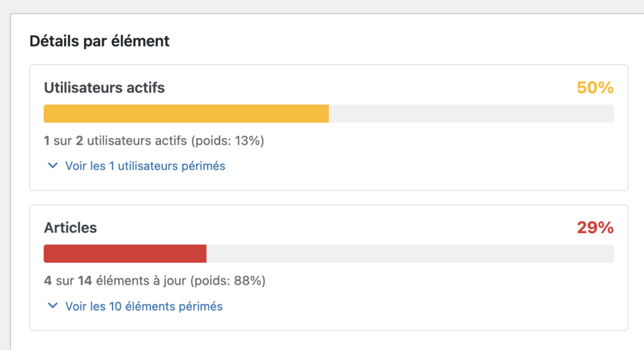Click the "Utilisateurs actifs" card title

(x=104, y=88)
